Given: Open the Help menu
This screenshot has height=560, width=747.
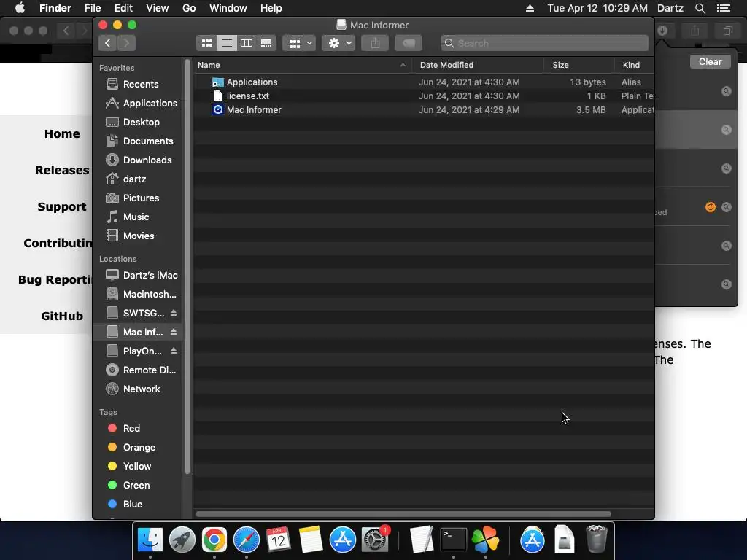Looking at the screenshot, I should coord(271,8).
